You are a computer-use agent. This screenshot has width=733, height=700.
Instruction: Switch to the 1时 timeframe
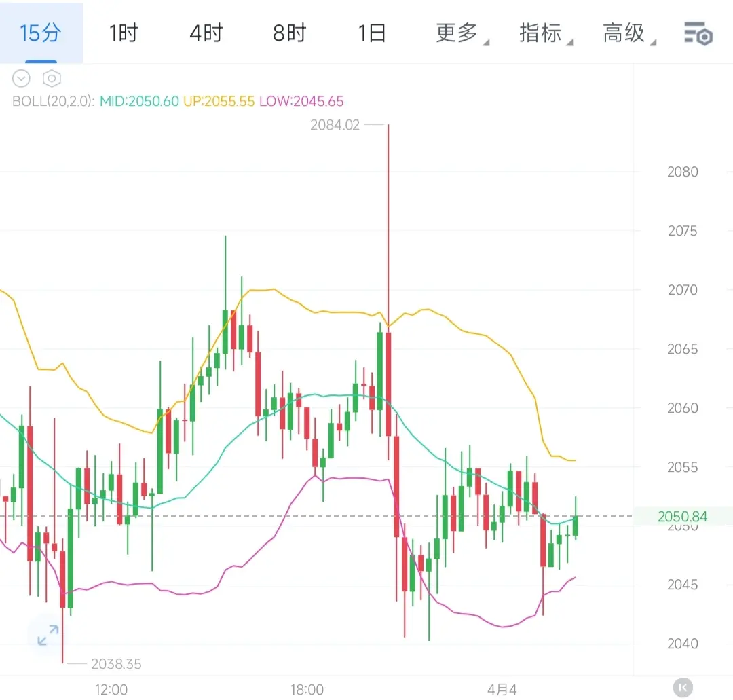tap(124, 33)
